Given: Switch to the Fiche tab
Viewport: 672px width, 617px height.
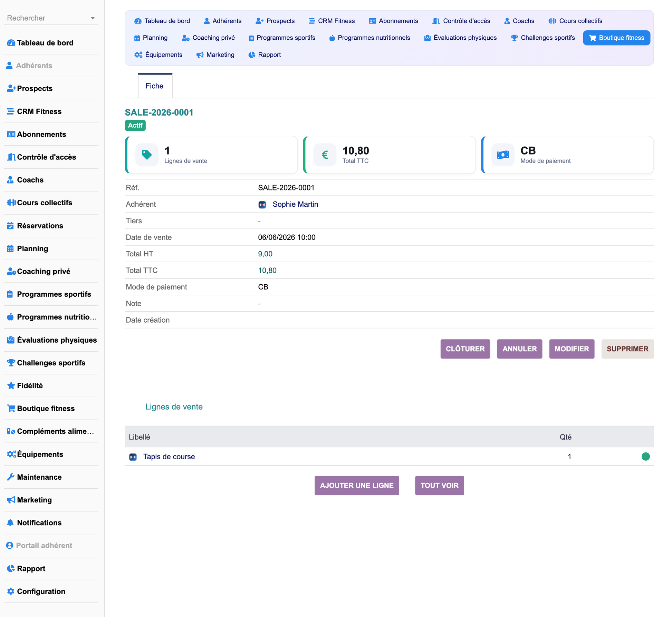Looking at the screenshot, I should click(x=155, y=86).
